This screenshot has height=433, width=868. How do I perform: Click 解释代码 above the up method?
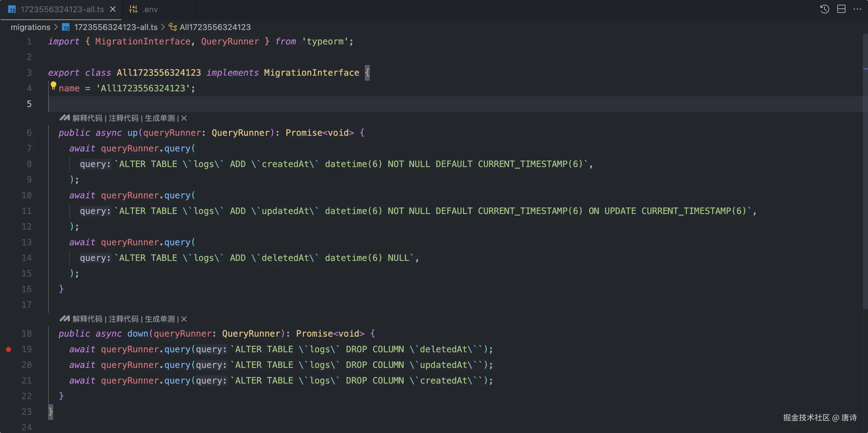point(87,118)
